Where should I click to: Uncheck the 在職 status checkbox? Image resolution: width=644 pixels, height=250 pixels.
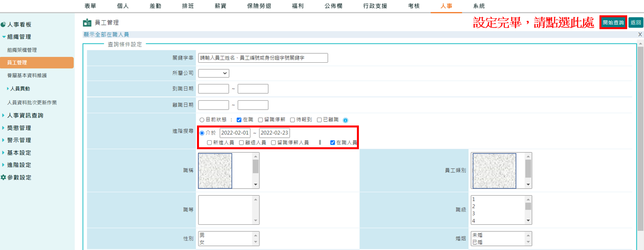(239, 120)
